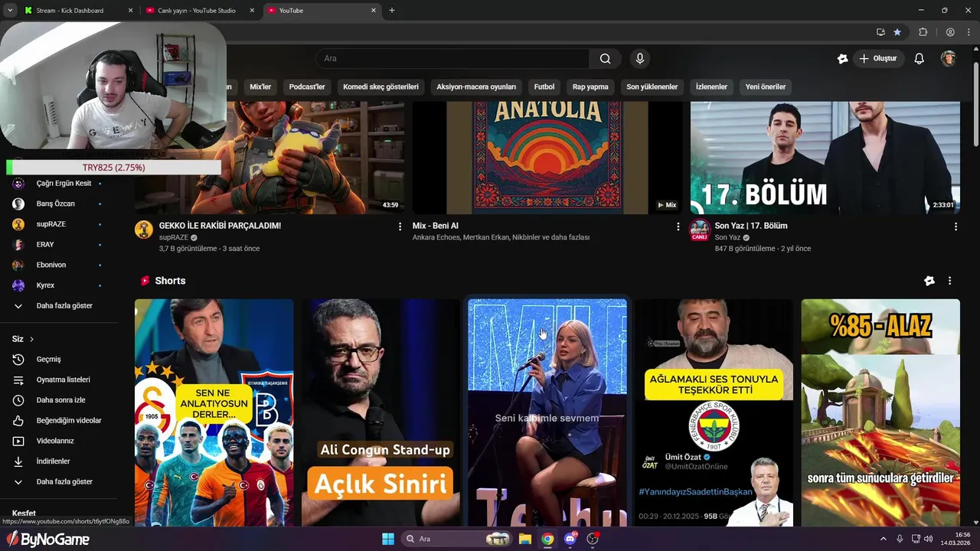Open Çağrı Ergün Kesit subscription channel
The width and height of the screenshot is (980, 551).
(64, 184)
